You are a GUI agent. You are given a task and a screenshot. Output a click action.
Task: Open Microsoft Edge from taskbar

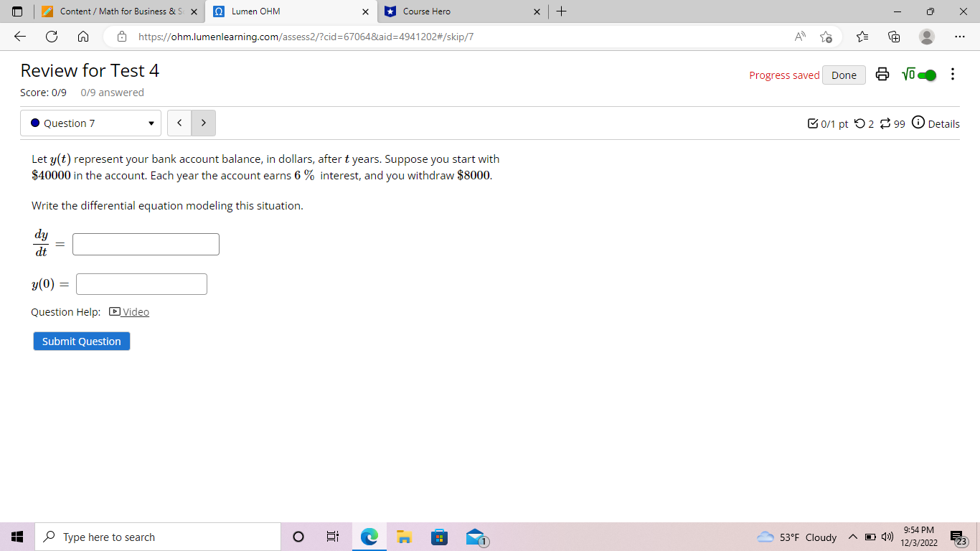tap(369, 537)
